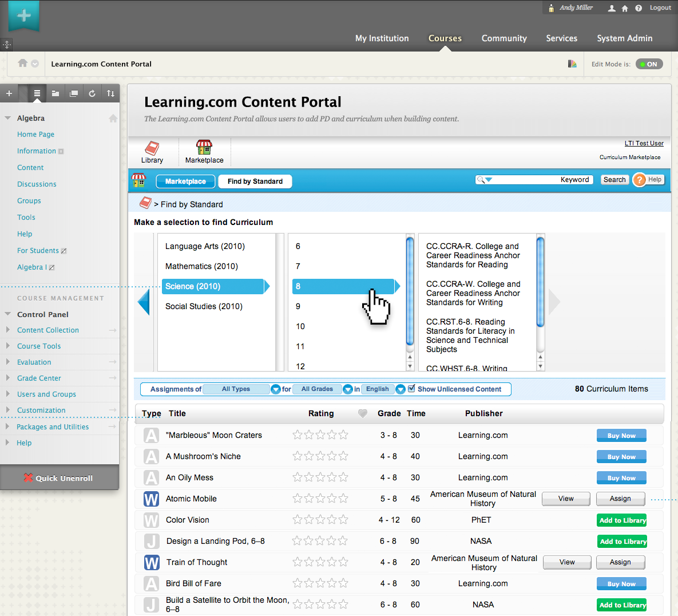Click the teal plus tab in the header
Image resolution: width=678 pixels, height=616 pixels.
tap(24, 15)
